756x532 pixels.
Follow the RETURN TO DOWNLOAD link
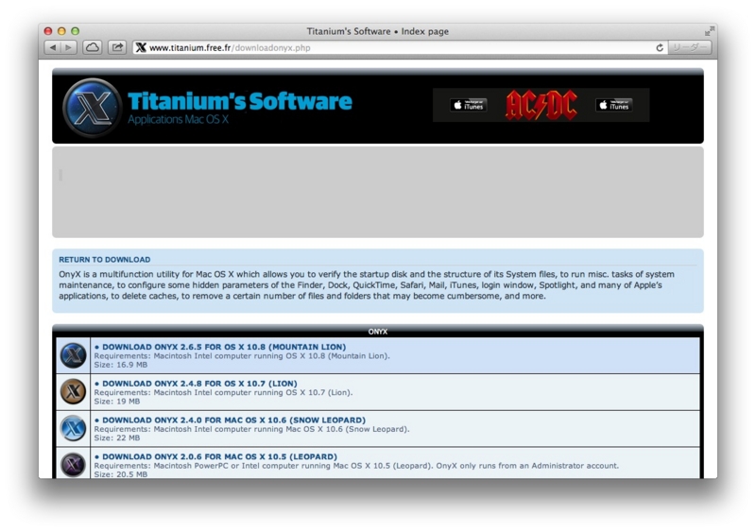coord(105,260)
